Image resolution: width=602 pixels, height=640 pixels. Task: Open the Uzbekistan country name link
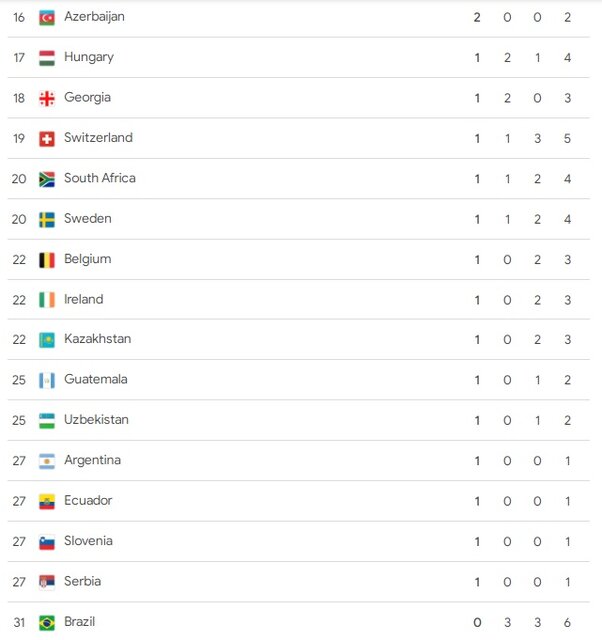(x=96, y=420)
